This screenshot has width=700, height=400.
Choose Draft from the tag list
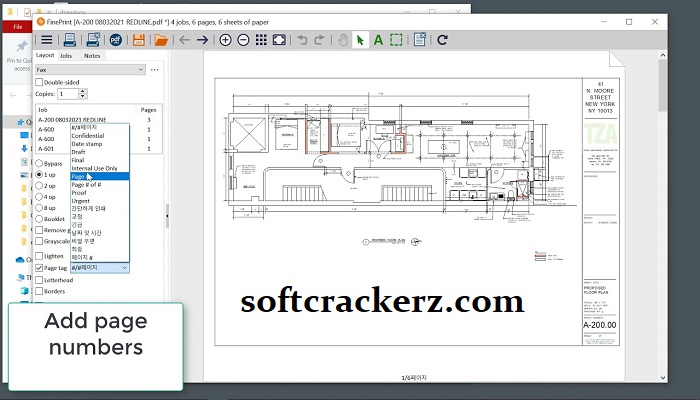pyautogui.click(x=78, y=152)
